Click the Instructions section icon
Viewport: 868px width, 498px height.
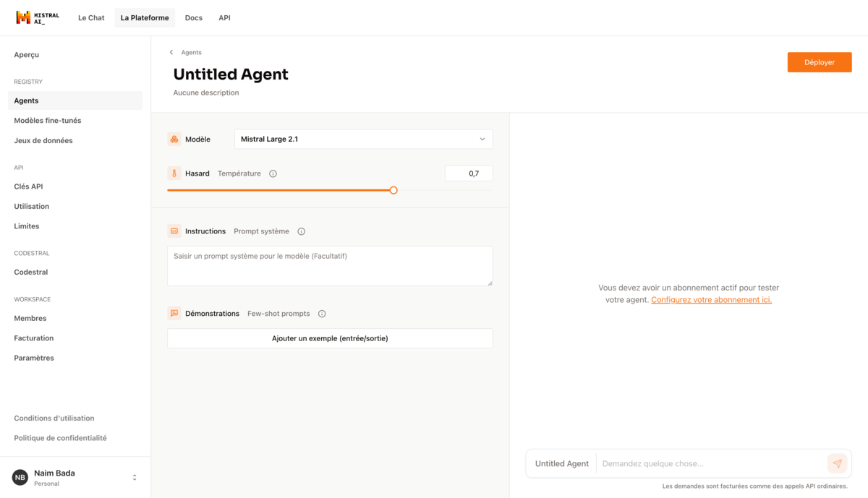(x=174, y=231)
